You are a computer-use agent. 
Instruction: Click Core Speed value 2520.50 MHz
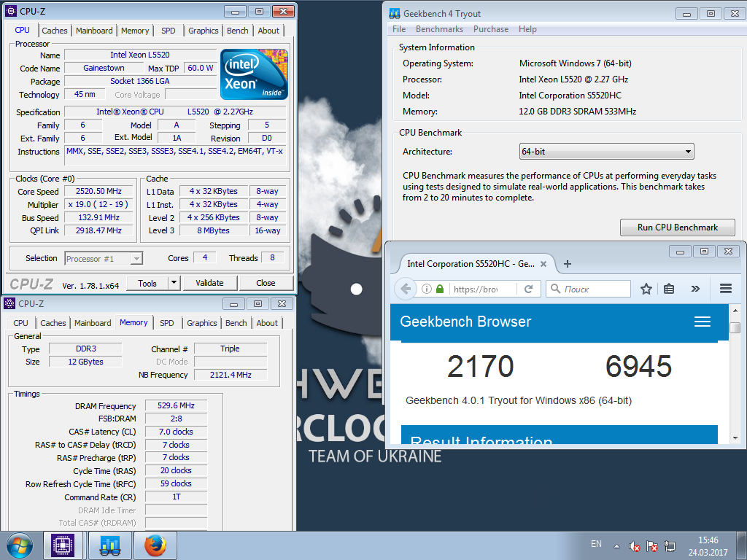click(x=98, y=192)
